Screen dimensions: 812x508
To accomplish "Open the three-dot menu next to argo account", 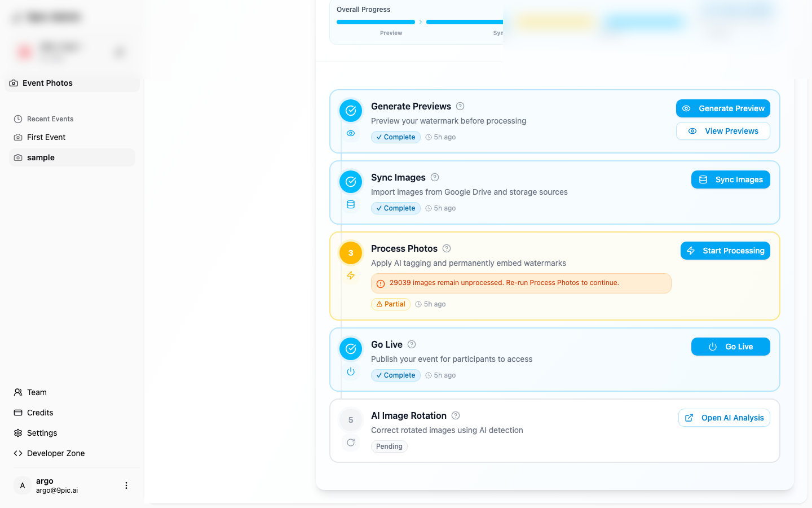I will coord(126,485).
